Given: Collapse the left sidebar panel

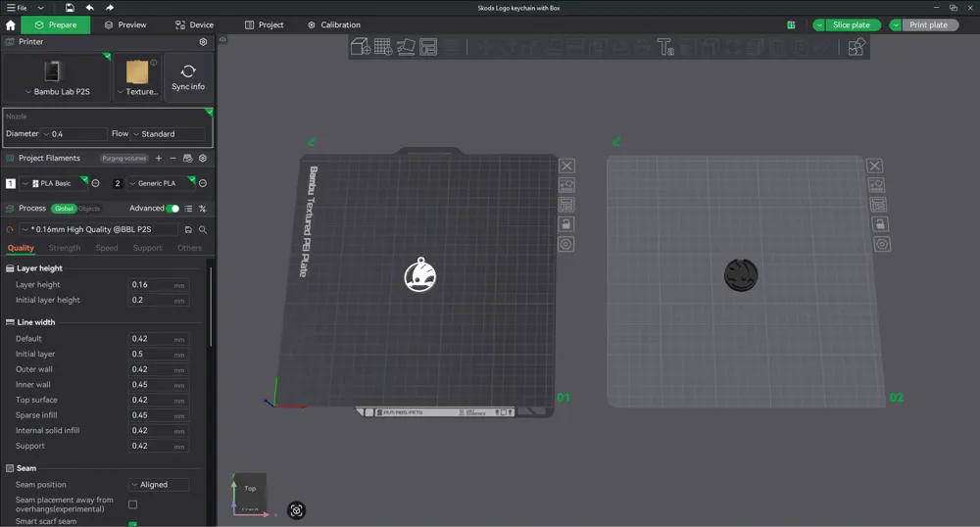Looking at the screenshot, I should click(x=222, y=39).
